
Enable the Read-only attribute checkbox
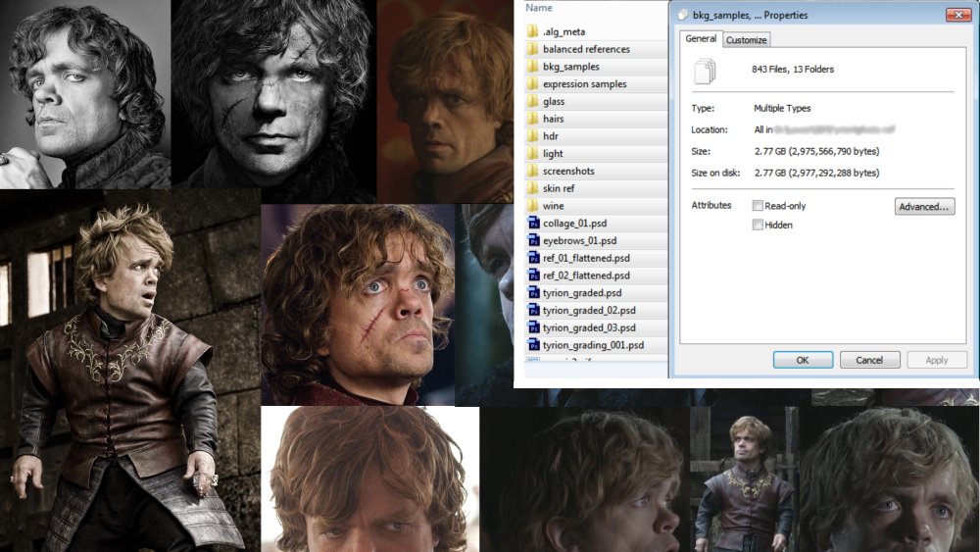pos(758,206)
